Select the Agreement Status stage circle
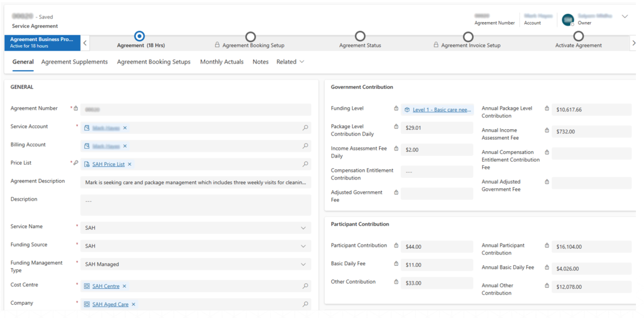The width and height of the screenshot is (644, 318). click(360, 36)
